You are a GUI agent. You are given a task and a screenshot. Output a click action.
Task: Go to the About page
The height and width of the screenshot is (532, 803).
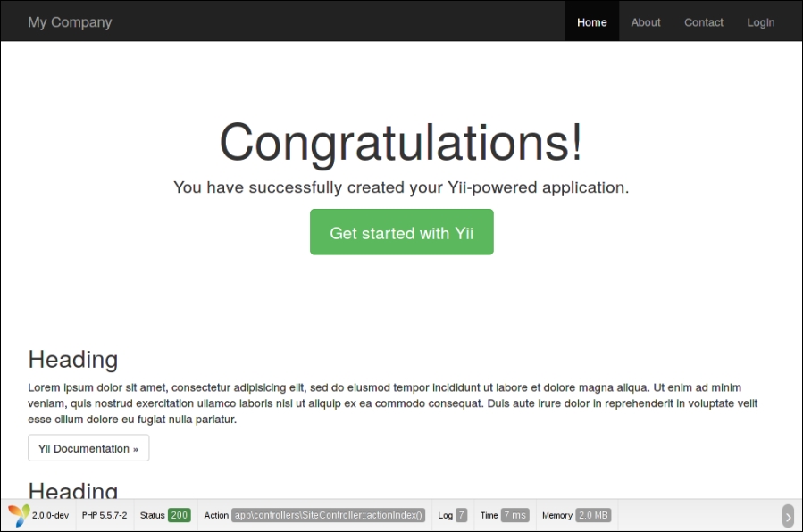645,22
